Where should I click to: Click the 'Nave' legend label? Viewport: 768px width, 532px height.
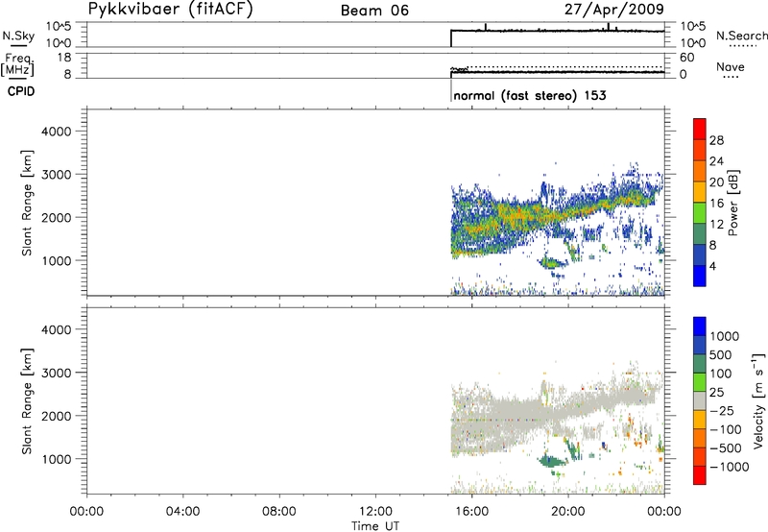pos(731,67)
